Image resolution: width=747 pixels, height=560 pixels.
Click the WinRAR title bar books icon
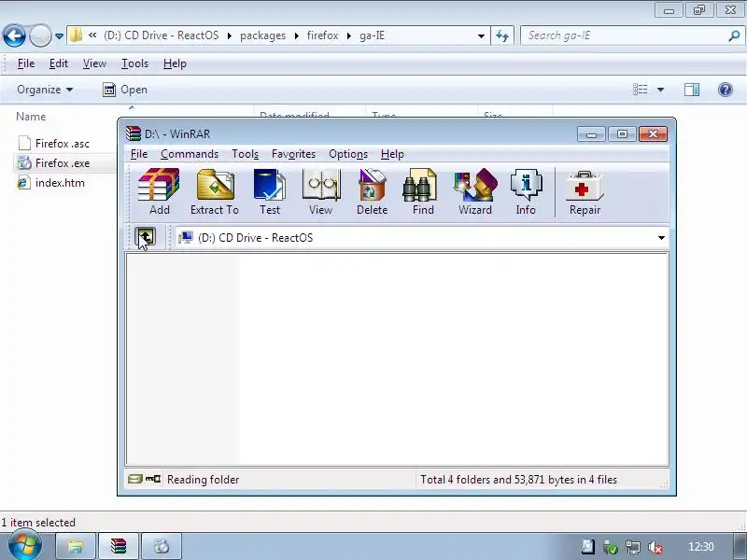133,133
